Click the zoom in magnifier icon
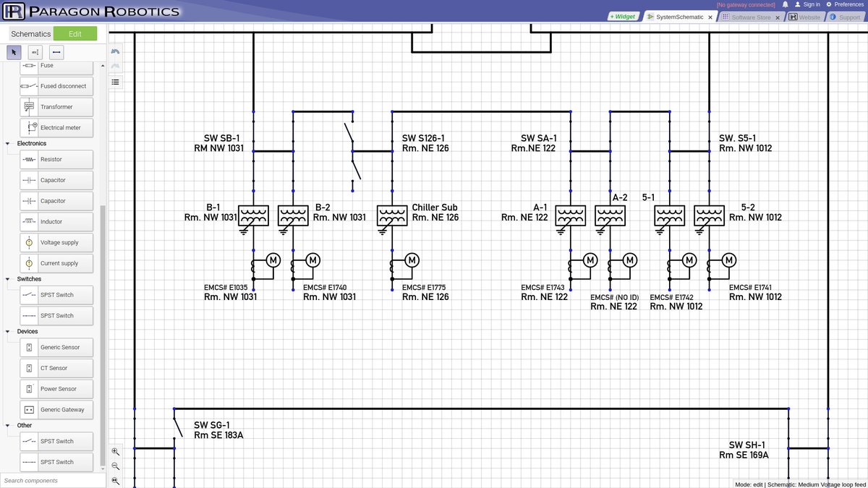The width and height of the screenshot is (868, 488). [116, 452]
